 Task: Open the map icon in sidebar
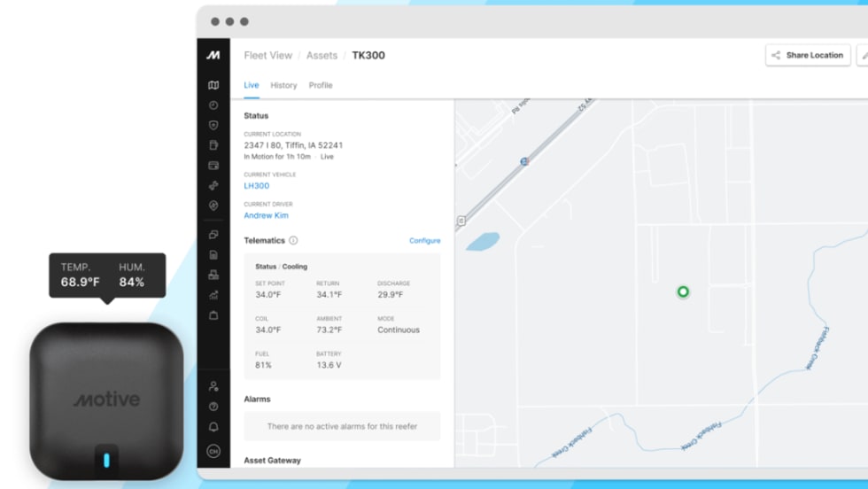(213, 86)
